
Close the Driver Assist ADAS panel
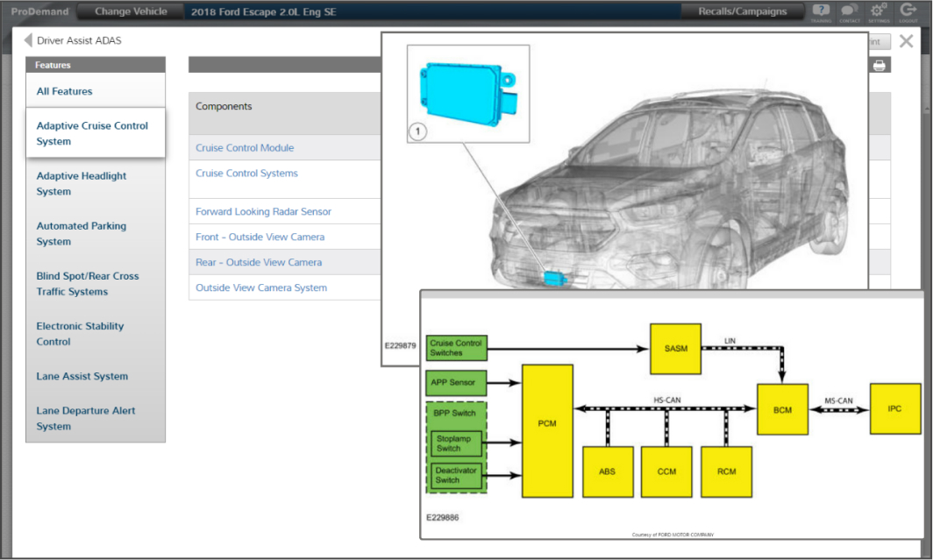(906, 41)
